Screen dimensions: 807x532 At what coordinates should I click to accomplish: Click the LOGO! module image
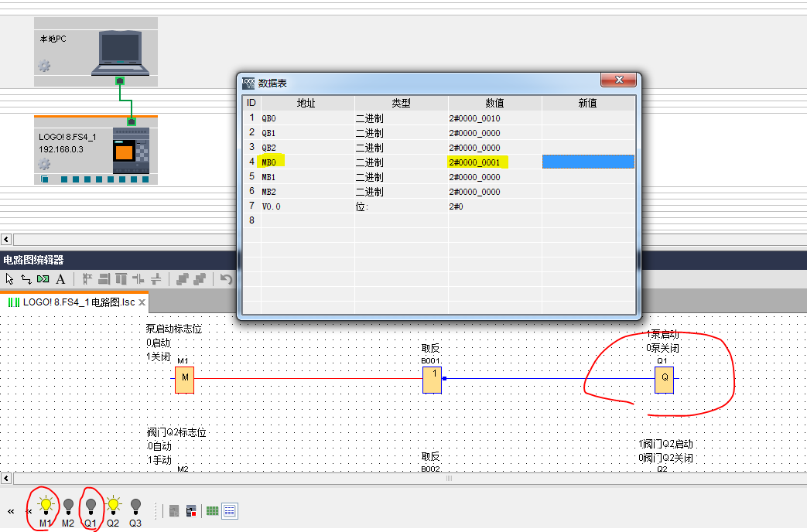tap(132, 150)
